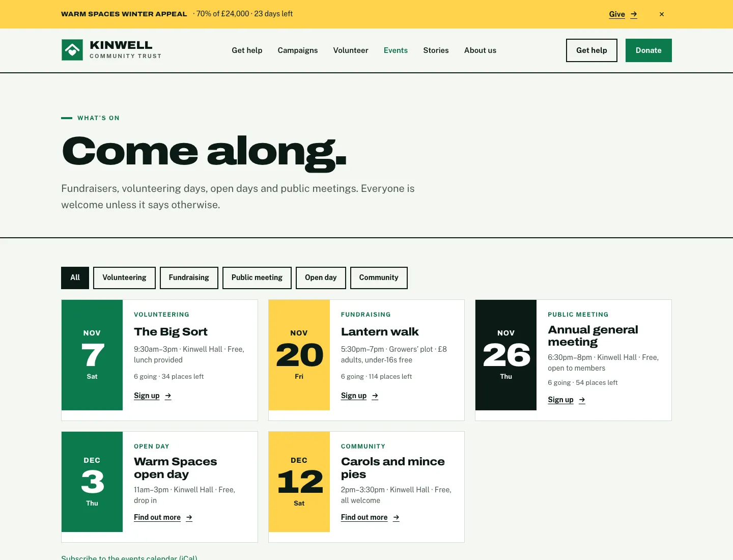
Task: Click the green Donate button
Action: [649, 50]
